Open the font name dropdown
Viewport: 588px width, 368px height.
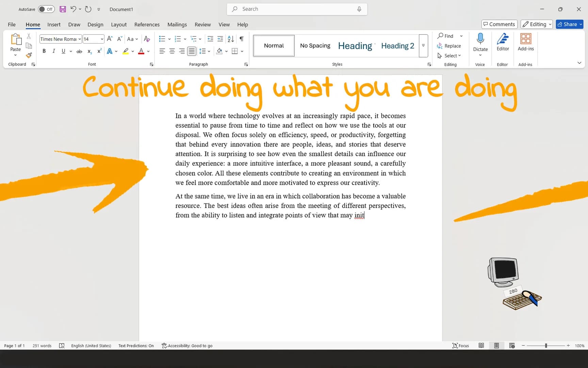(x=80, y=39)
